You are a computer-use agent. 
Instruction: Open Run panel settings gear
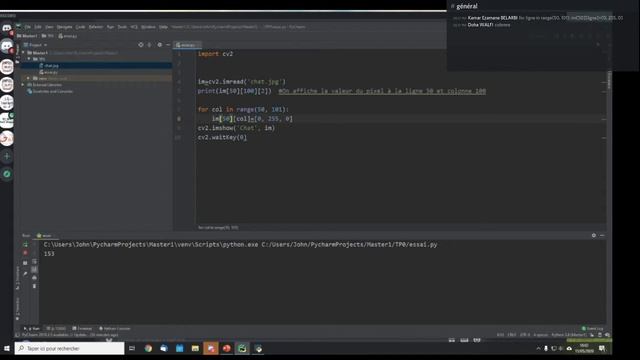pos(593,235)
